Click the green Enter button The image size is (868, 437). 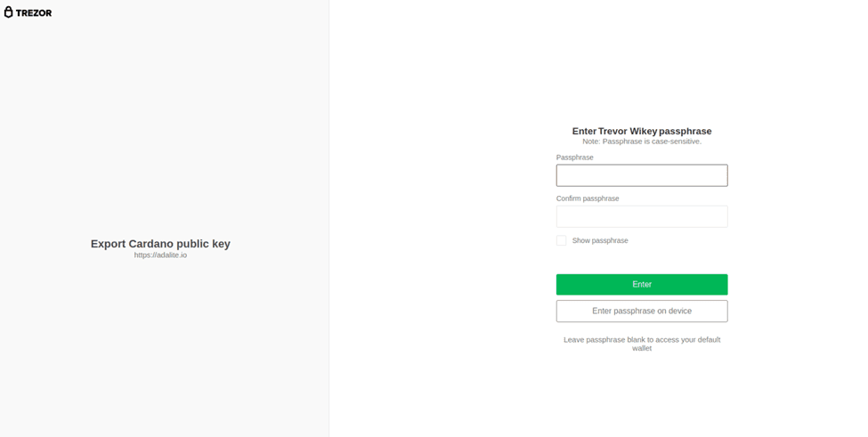(x=642, y=284)
